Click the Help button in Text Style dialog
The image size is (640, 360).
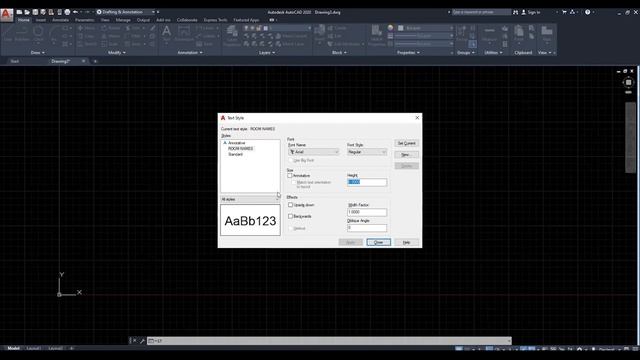(407, 242)
